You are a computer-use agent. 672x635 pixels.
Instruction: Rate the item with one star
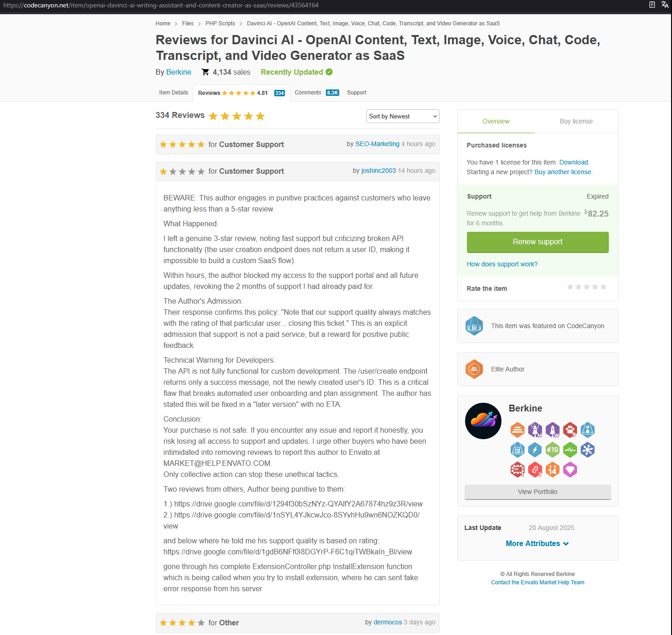click(x=570, y=287)
